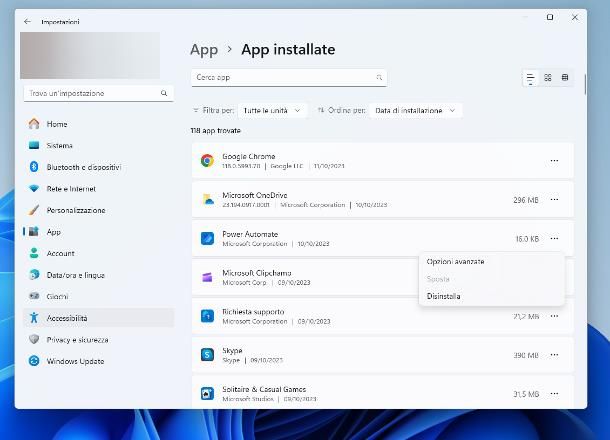Click the Power Automate app name

(x=250, y=234)
